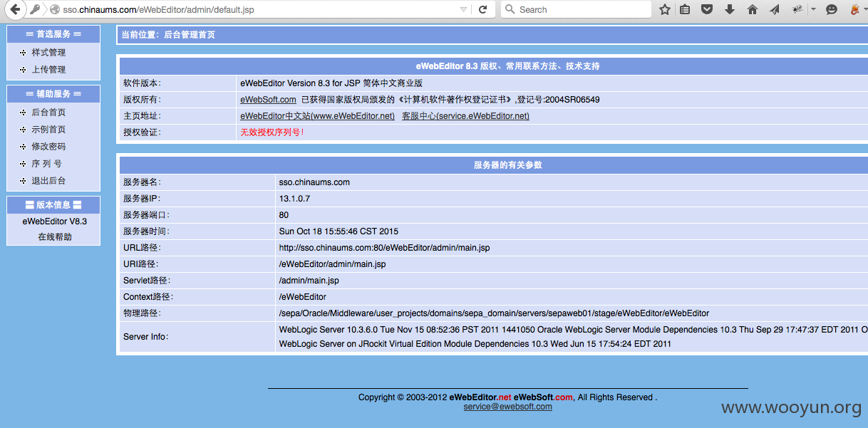Click the 首选服务 panel header
868x428 pixels.
[x=53, y=34]
